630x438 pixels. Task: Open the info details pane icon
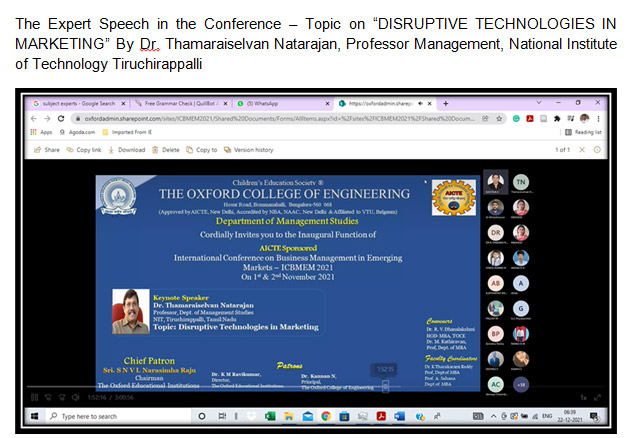coord(597,149)
